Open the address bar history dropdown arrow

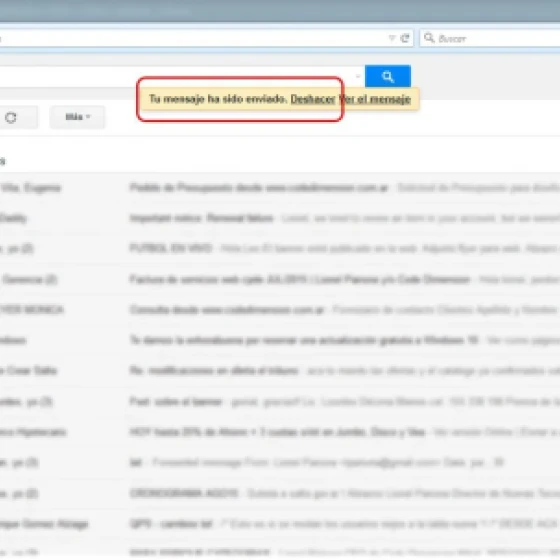point(392,38)
